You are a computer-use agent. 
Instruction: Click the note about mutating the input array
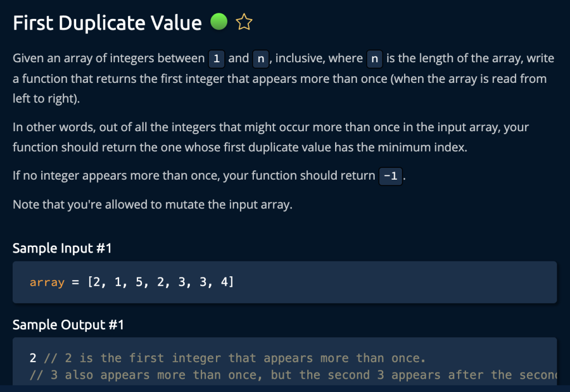click(152, 205)
